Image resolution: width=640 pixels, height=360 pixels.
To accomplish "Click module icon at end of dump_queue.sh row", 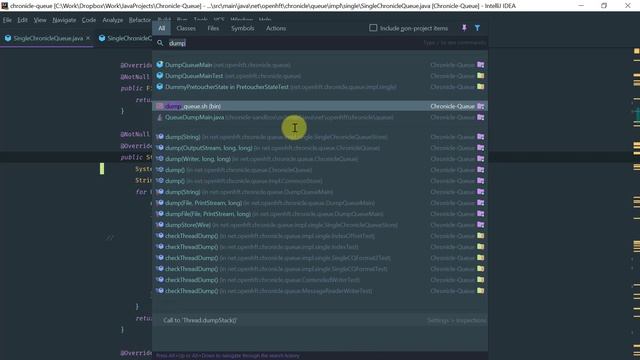I will (480, 106).
